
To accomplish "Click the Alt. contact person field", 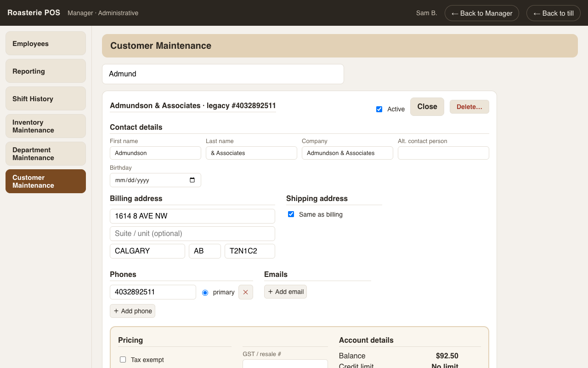I will click(443, 153).
